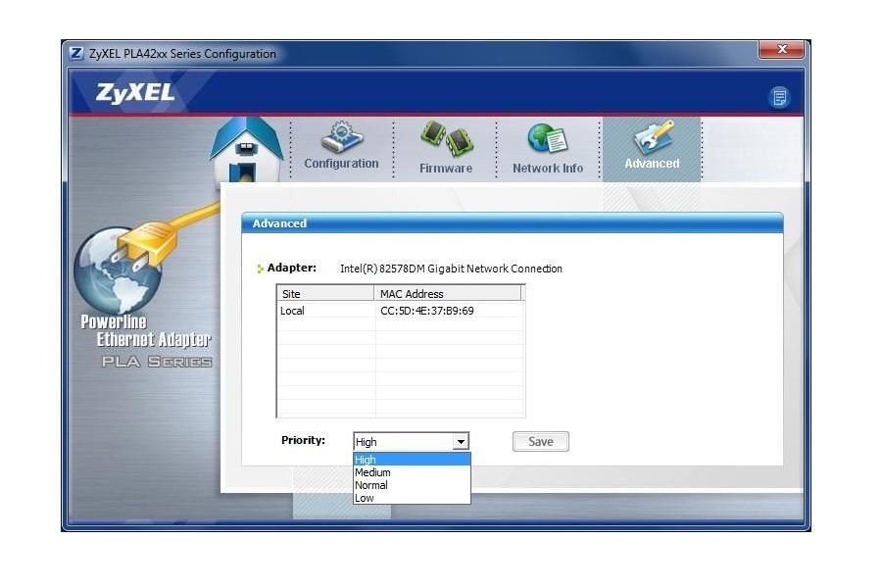
Task: Click MAC address CC:5D:4E:37:B9:69 cell
Action: pyautogui.click(x=427, y=311)
